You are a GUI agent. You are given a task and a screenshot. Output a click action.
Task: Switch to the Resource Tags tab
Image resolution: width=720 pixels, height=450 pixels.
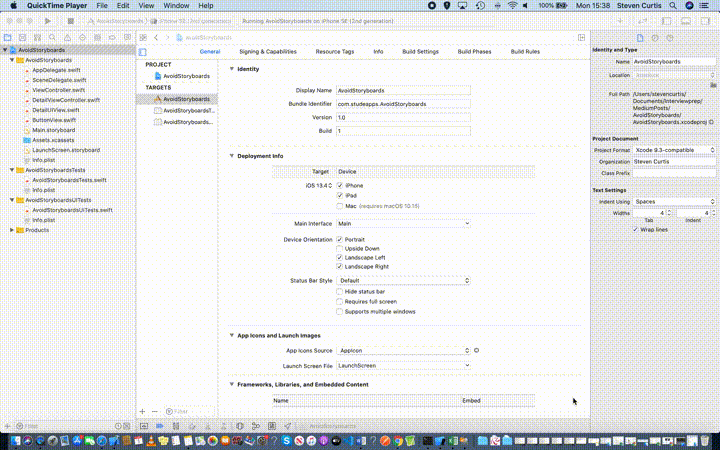point(335,52)
